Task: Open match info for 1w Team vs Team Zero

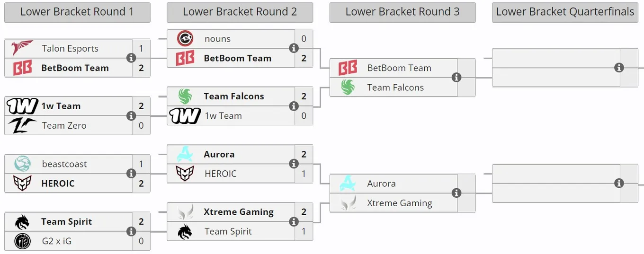Action: [131, 116]
